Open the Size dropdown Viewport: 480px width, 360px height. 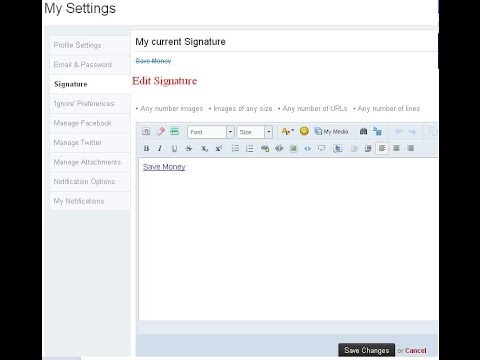(x=255, y=132)
